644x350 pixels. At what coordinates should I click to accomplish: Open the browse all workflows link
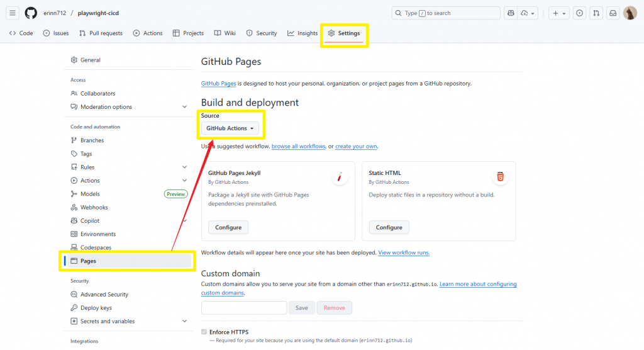click(x=298, y=147)
